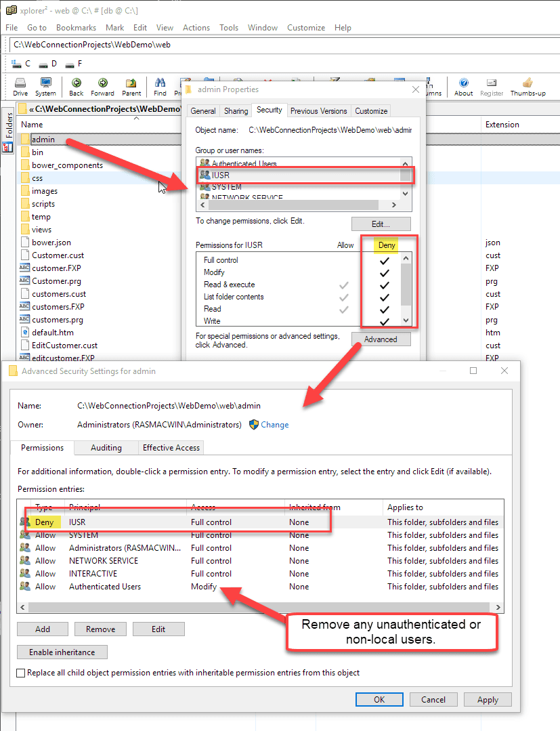Image resolution: width=560 pixels, height=731 pixels.
Task: Click bower.json file icon
Action: coord(25,243)
